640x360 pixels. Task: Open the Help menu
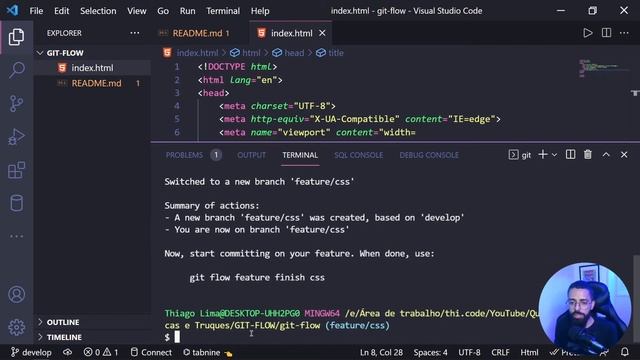tap(260, 11)
